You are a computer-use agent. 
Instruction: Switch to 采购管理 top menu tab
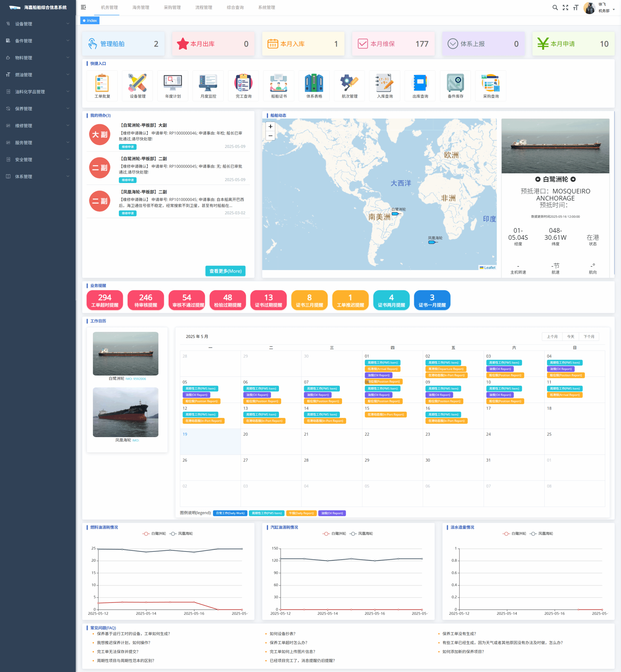pos(172,7)
